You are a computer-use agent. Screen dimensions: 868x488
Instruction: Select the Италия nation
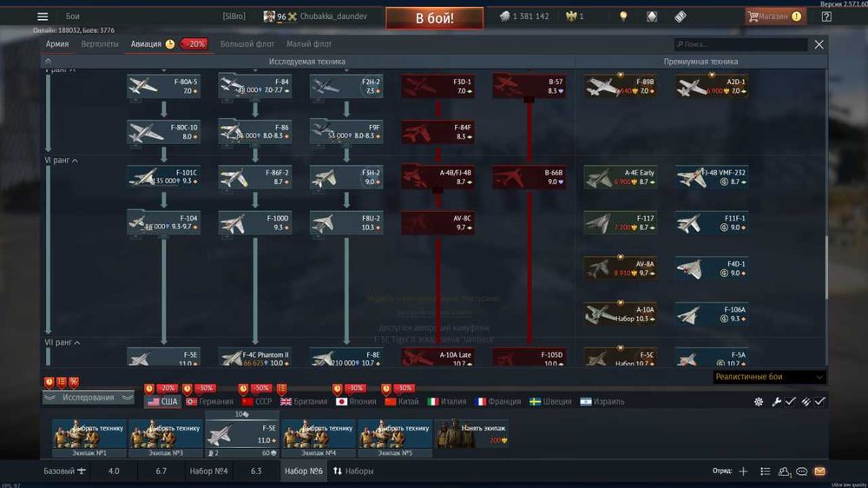447,401
